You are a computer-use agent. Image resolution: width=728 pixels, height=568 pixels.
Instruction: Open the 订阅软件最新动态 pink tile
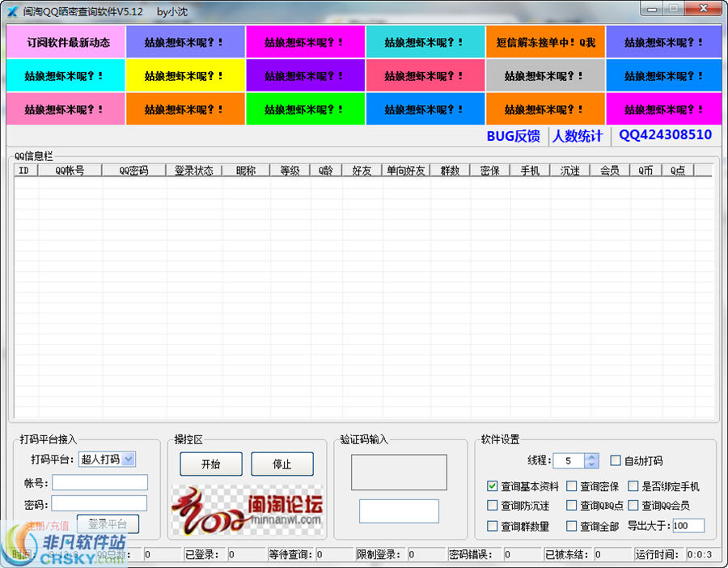pos(66,42)
